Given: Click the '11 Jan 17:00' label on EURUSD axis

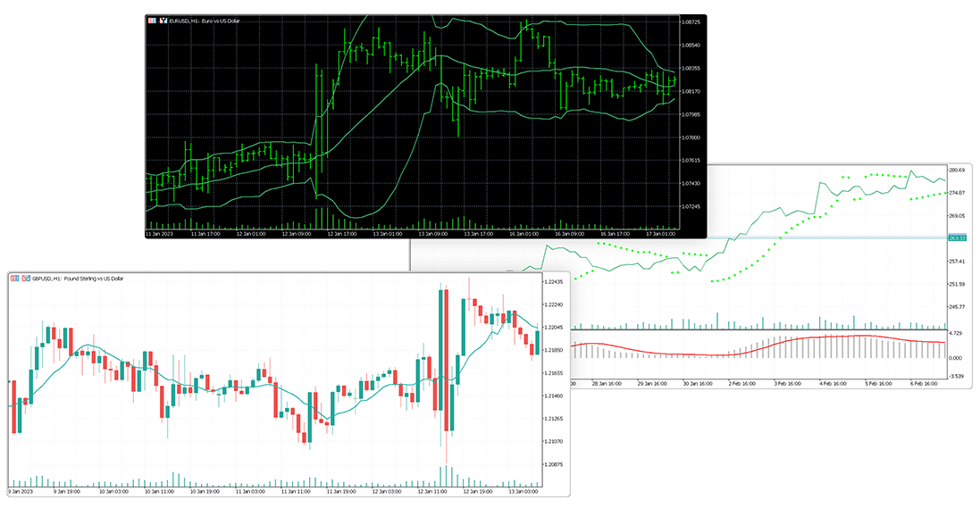Looking at the screenshot, I should [x=205, y=234].
